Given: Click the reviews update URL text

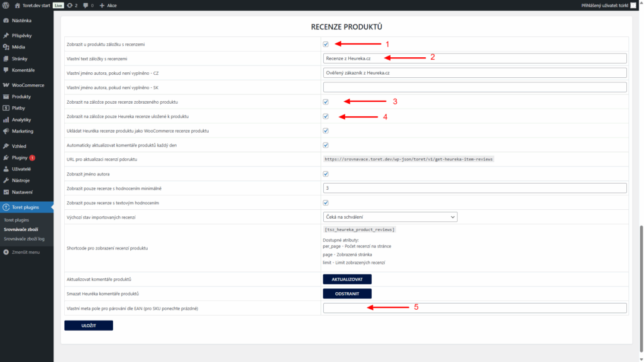Looking at the screenshot, I should tap(408, 159).
